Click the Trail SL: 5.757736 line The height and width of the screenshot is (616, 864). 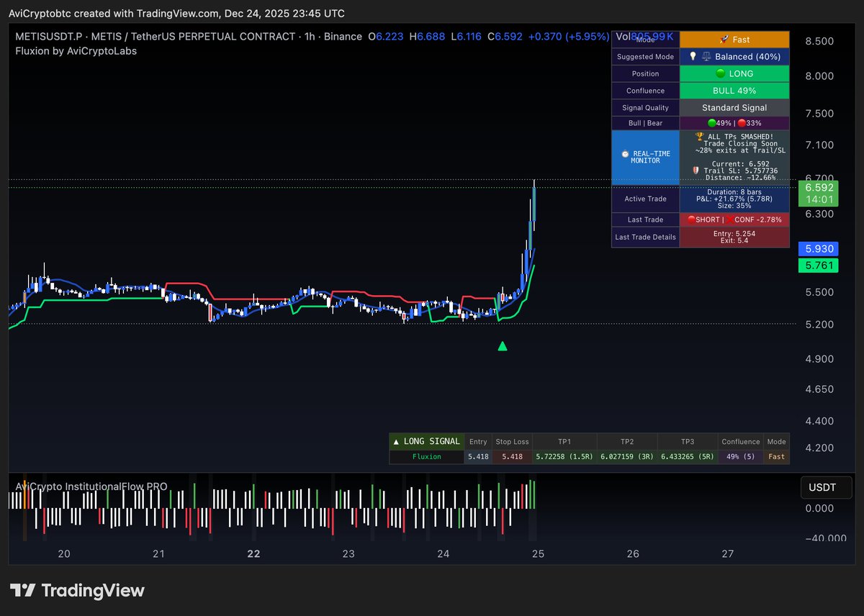[734, 171]
